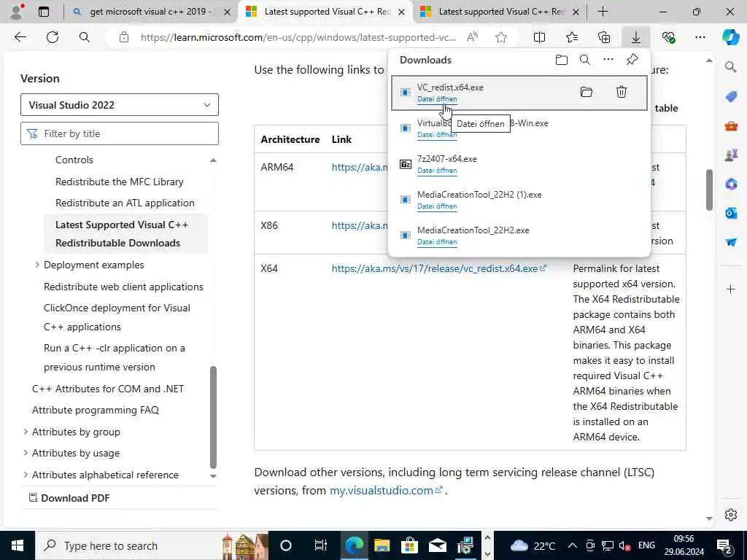Expand Attributes alphabetical reference node

pyautogui.click(x=26, y=475)
